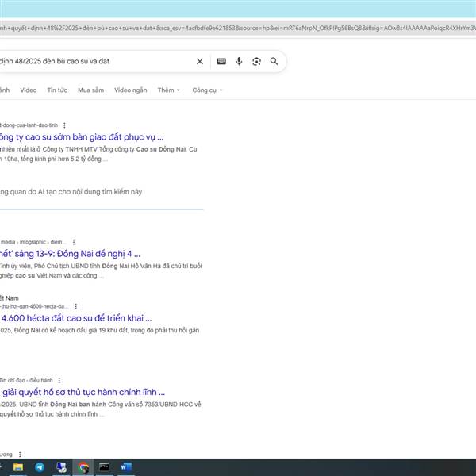
Task: Open File Explorer from the taskbar
Action: point(18,467)
